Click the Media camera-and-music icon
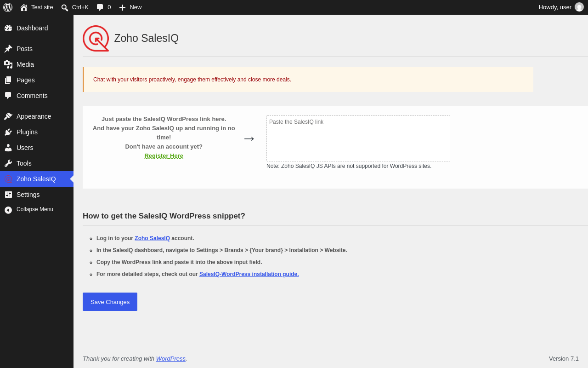The image size is (588, 368). (8, 64)
